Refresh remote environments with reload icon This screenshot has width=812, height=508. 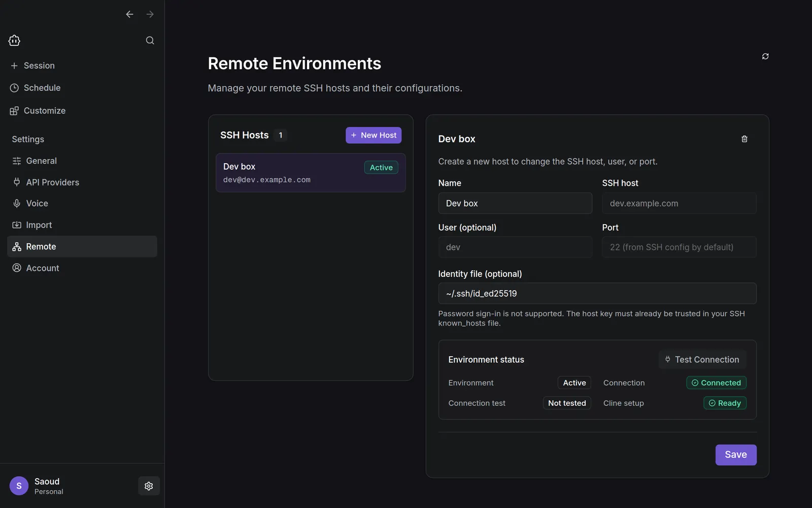765,56
